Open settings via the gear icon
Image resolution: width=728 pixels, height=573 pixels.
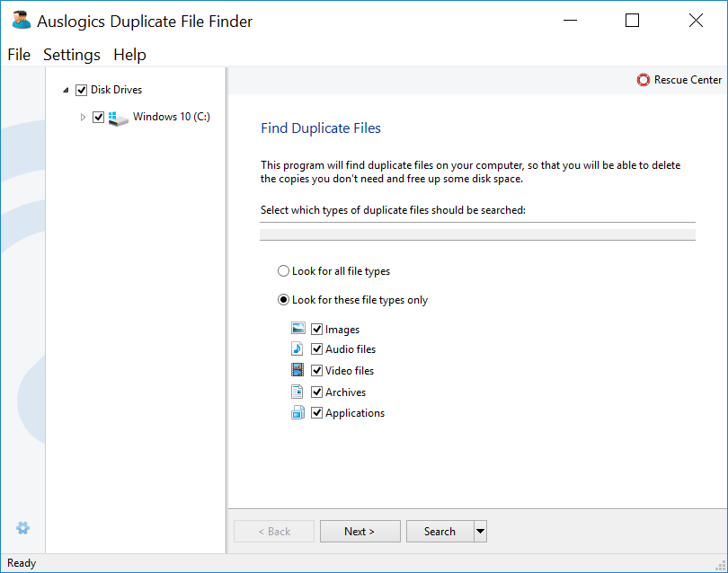coord(22,527)
